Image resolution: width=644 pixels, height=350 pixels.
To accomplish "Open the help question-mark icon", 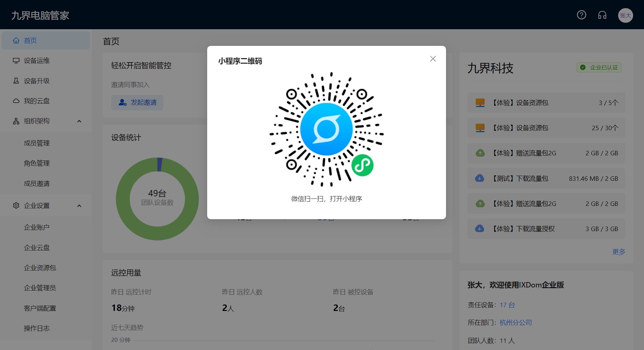I will click(x=581, y=15).
